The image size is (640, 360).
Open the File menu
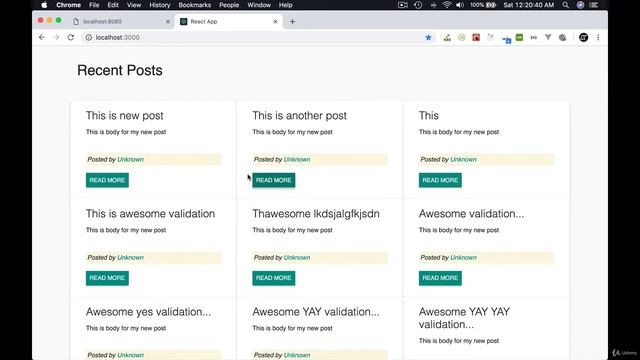tap(94, 5)
